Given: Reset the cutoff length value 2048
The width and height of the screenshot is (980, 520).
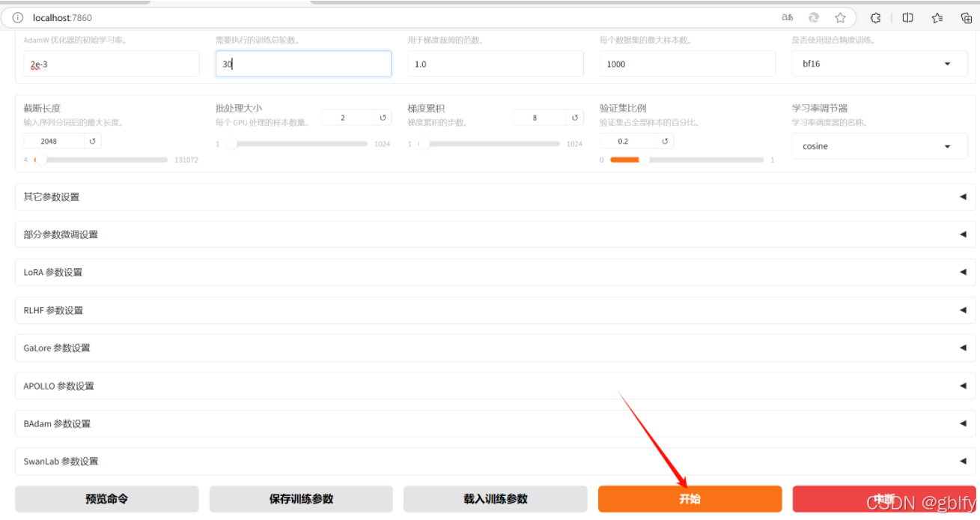Looking at the screenshot, I should [93, 141].
